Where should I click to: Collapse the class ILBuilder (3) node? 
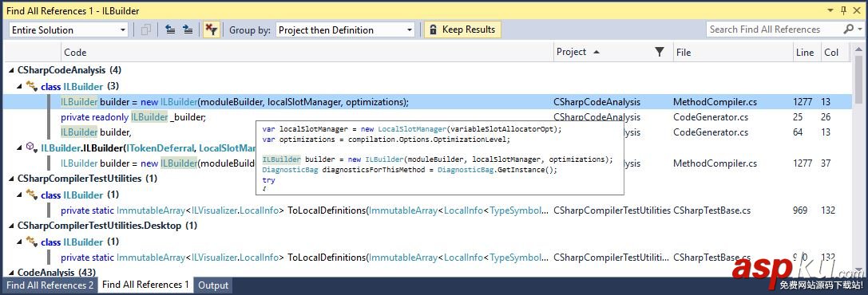[x=19, y=86]
